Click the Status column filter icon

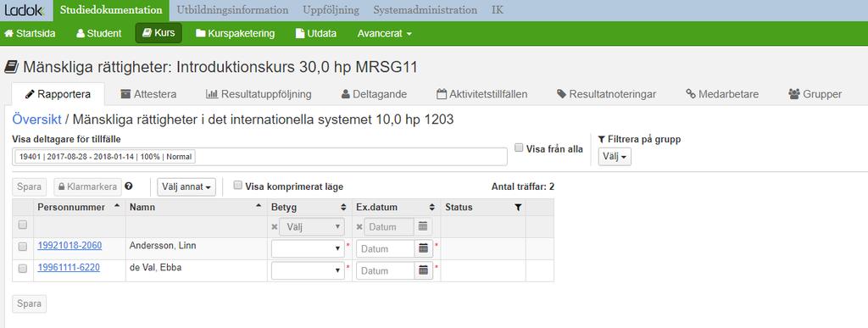pos(518,208)
